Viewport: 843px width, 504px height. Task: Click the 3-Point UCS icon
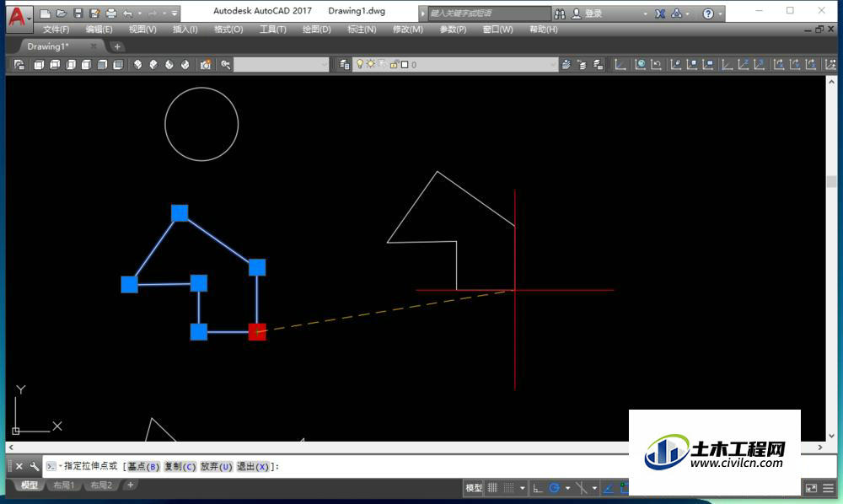pos(760,65)
